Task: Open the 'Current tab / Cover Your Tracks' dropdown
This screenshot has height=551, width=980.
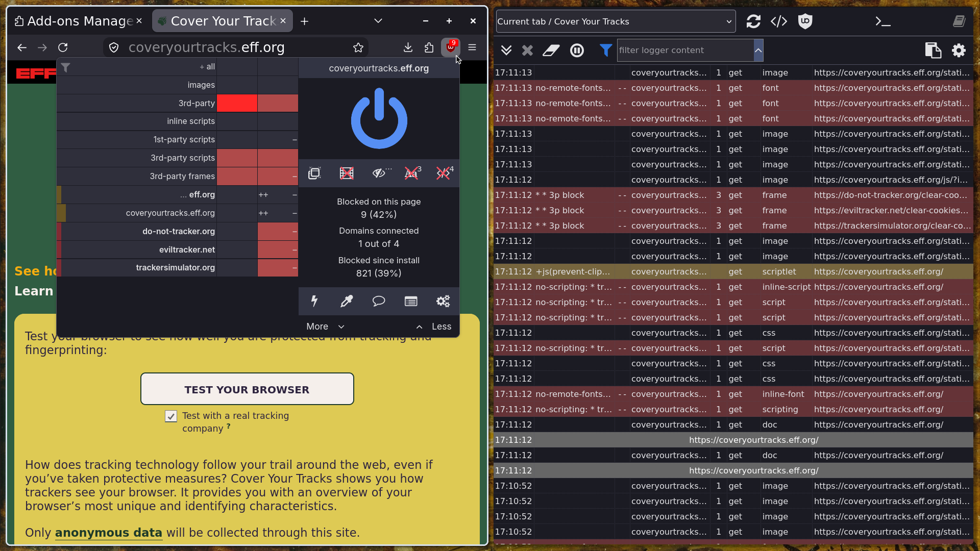Action: coord(616,21)
